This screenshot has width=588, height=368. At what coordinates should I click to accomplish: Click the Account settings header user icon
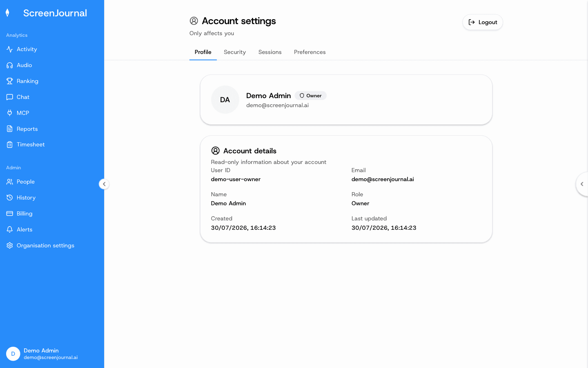[194, 21]
